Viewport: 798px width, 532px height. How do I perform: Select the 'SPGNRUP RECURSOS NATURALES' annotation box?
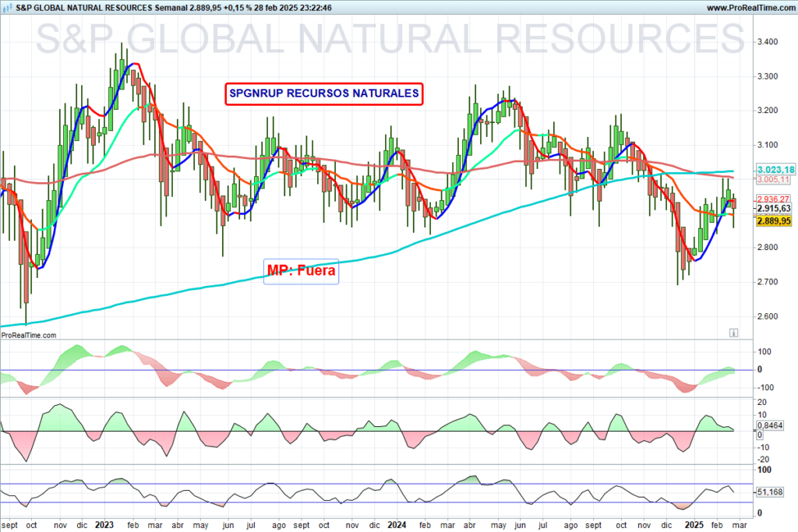(324, 93)
